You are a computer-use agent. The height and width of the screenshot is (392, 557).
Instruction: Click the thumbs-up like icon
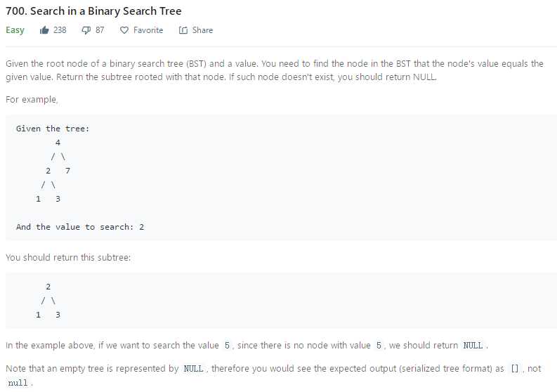coord(44,30)
